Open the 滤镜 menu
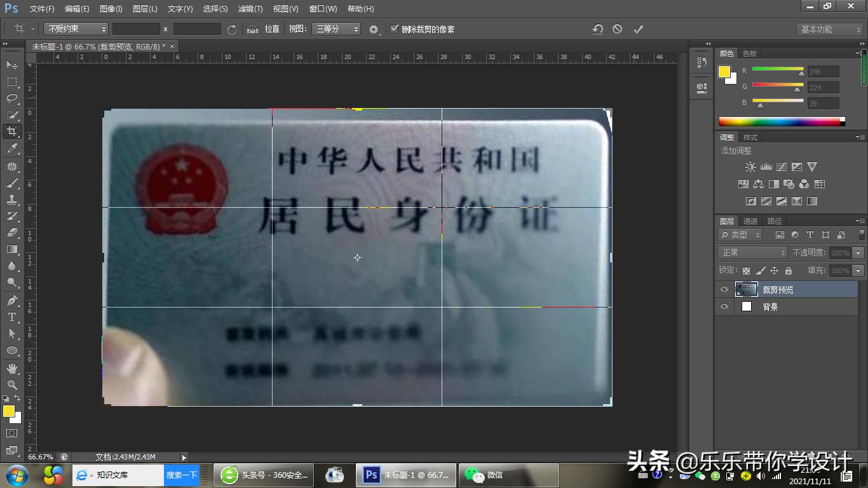 click(250, 8)
